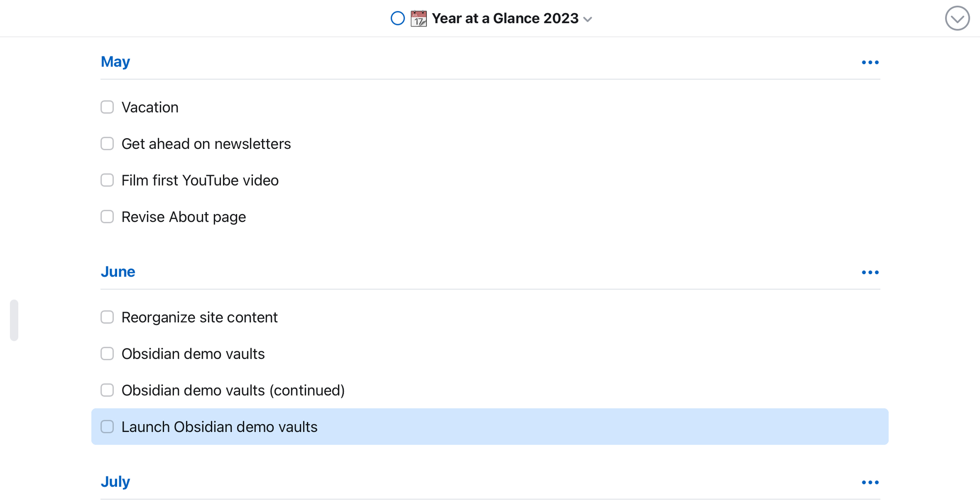Check off Get ahead on newsletters
Screen dimensions: 980x502
click(107, 143)
